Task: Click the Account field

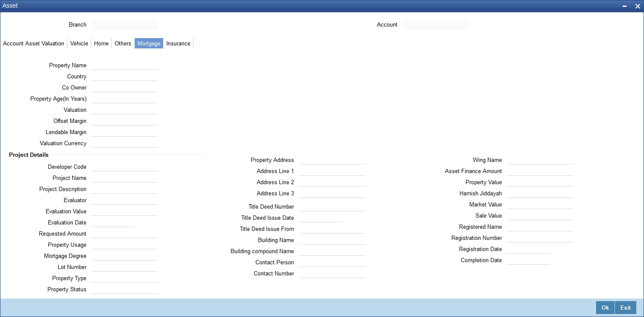Action: click(x=436, y=24)
